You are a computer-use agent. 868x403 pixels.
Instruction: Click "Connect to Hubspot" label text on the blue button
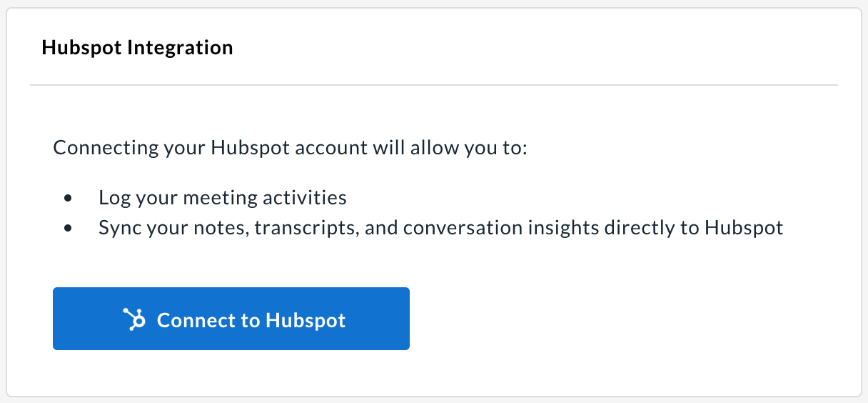pos(251,320)
